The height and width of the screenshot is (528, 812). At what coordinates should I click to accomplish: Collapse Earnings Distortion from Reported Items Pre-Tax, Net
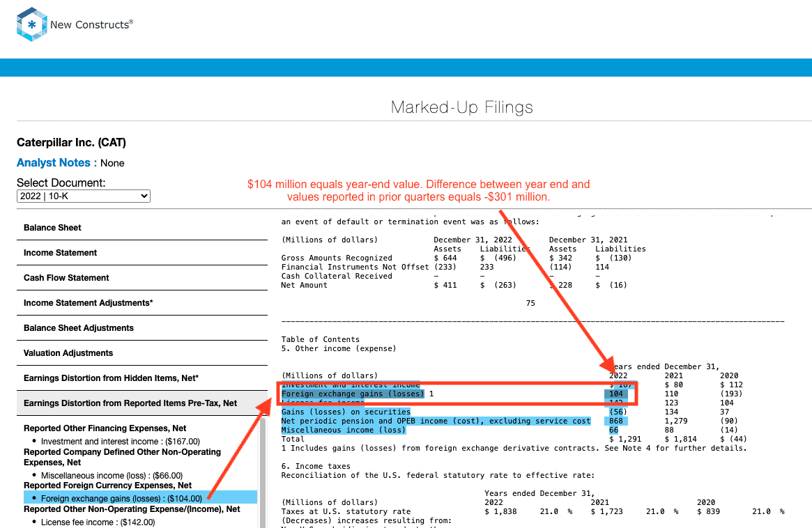[x=142, y=403]
